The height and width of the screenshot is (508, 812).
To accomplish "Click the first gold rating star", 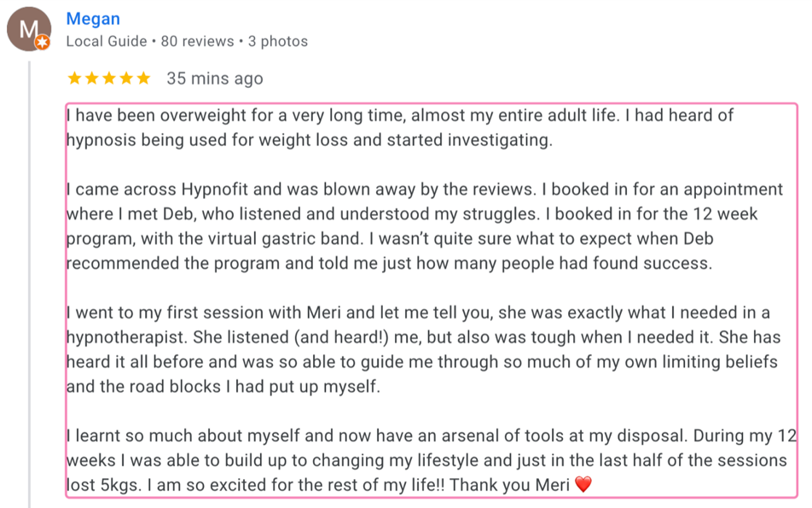I will point(74,79).
